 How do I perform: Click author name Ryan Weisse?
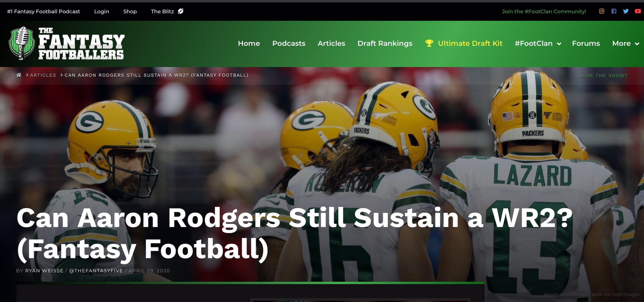click(44, 271)
